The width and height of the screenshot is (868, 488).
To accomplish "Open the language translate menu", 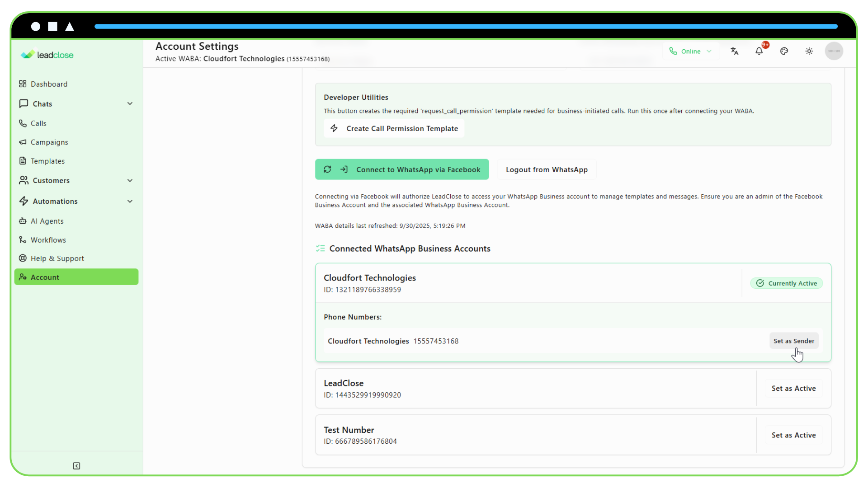I will [x=734, y=51].
